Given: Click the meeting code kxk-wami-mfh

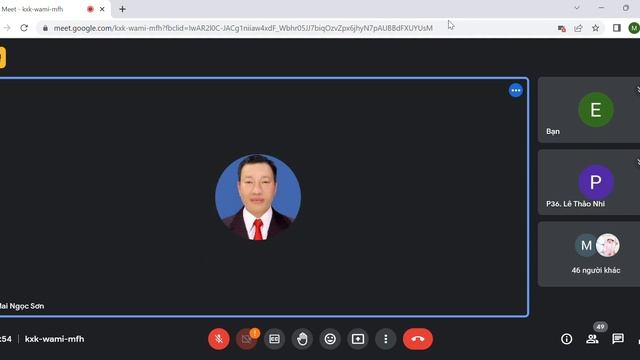Looking at the screenshot, I should pos(55,339).
